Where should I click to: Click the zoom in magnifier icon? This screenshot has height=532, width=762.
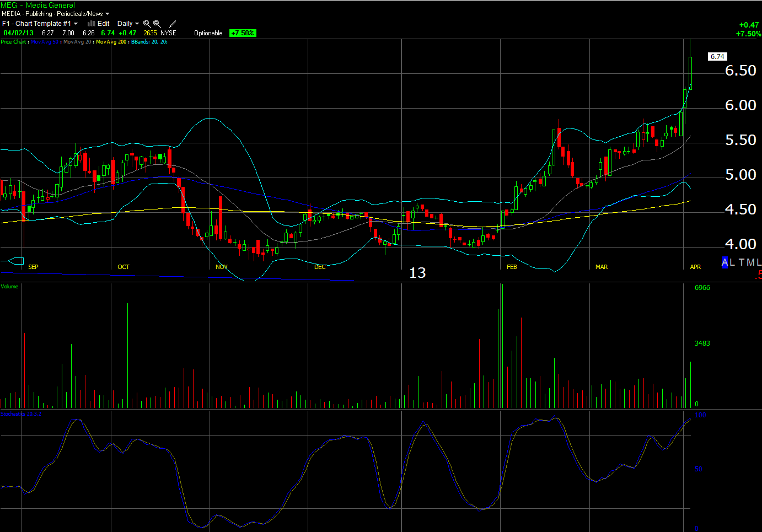click(147, 24)
